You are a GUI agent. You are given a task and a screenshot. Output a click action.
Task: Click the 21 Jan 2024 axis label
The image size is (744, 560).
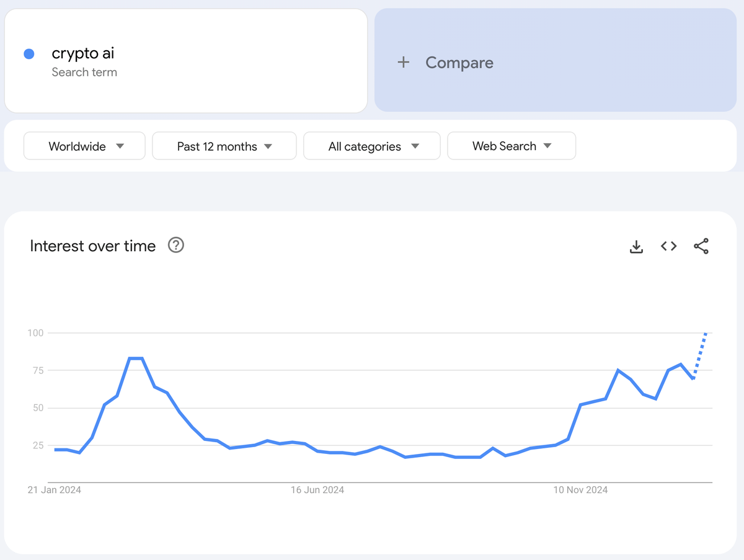[55, 490]
